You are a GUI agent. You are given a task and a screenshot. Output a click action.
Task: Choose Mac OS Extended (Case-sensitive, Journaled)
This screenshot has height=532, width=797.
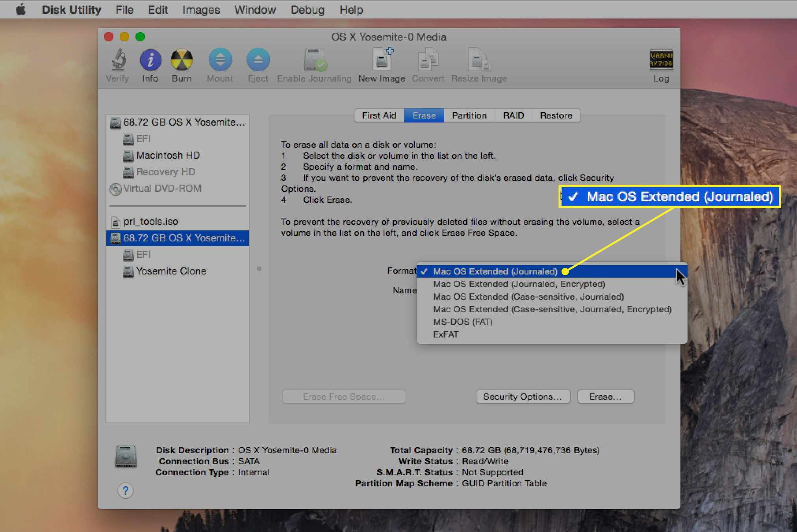point(552,297)
